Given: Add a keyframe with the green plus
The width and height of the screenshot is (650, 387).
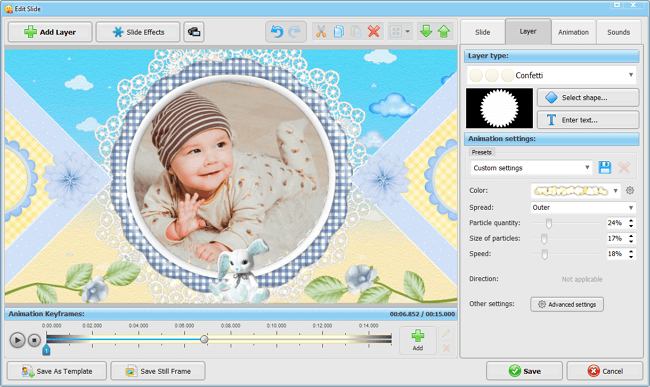Looking at the screenshot, I should tap(417, 340).
